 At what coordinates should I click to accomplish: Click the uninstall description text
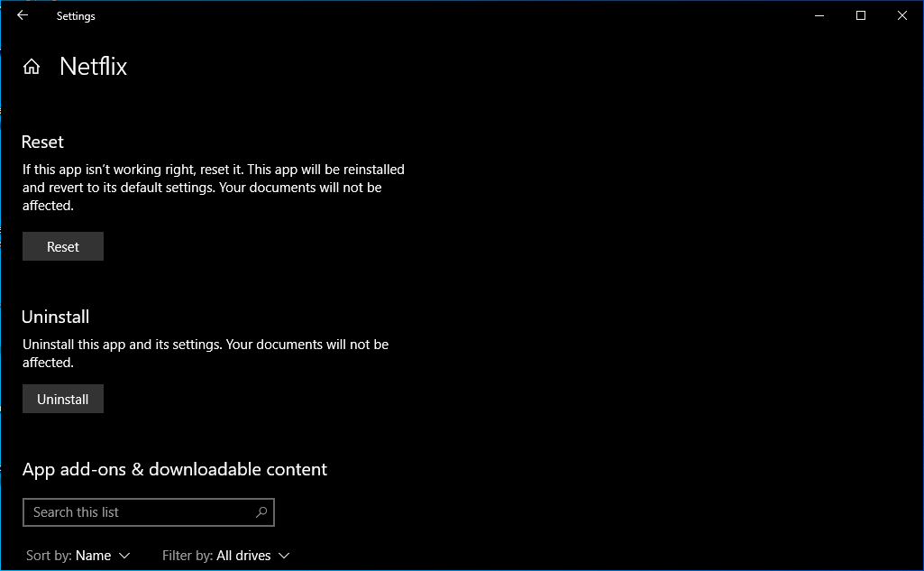[206, 353]
